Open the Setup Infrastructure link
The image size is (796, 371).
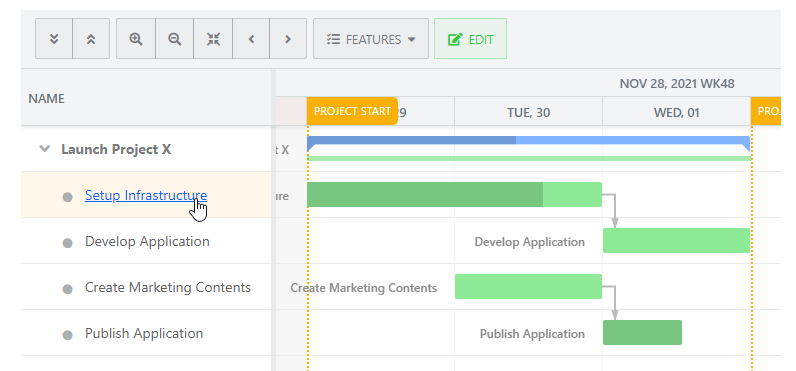[146, 195]
